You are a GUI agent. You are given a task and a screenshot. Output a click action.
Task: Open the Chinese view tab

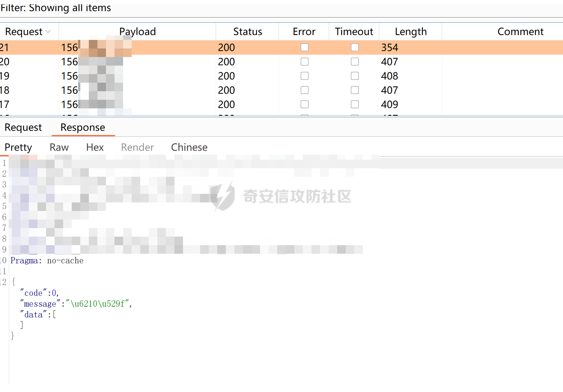click(189, 148)
